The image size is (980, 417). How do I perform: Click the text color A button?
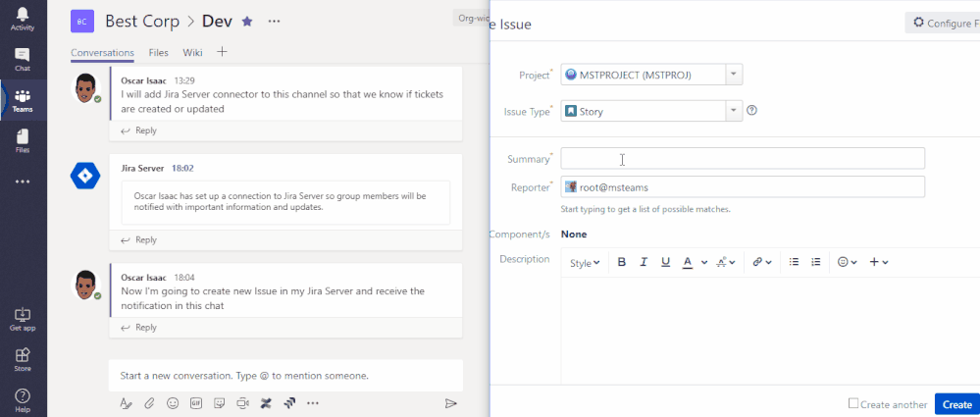pos(688,262)
